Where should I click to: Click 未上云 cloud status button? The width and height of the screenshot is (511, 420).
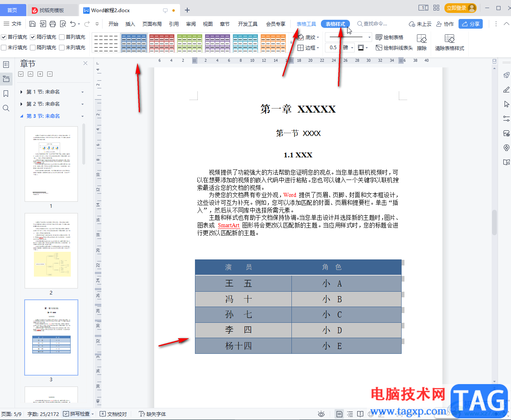(420, 24)
